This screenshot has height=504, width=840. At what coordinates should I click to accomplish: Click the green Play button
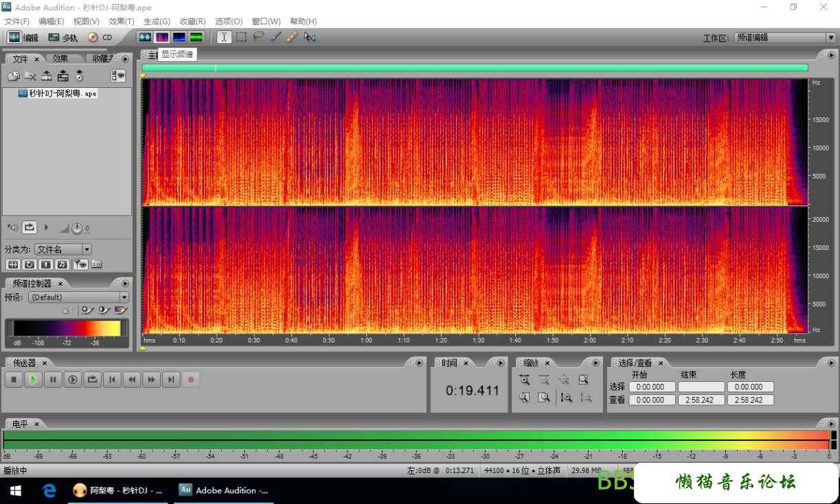click(x=33, y=379)
